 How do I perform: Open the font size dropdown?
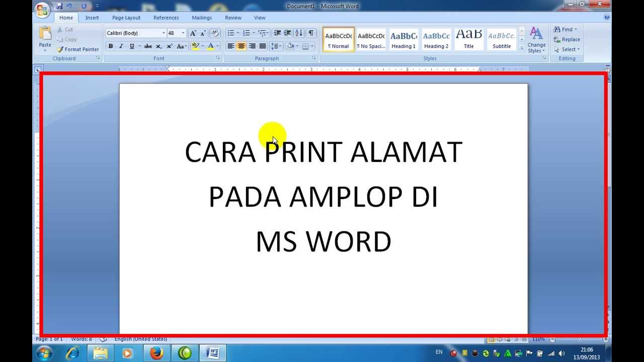(x=183, y=33)
